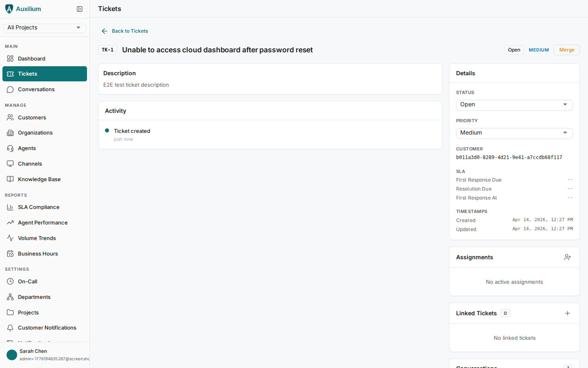Select the Agent Performance trend icon
The width and height of the screenshot is (588, 368).
click(10, 222)
